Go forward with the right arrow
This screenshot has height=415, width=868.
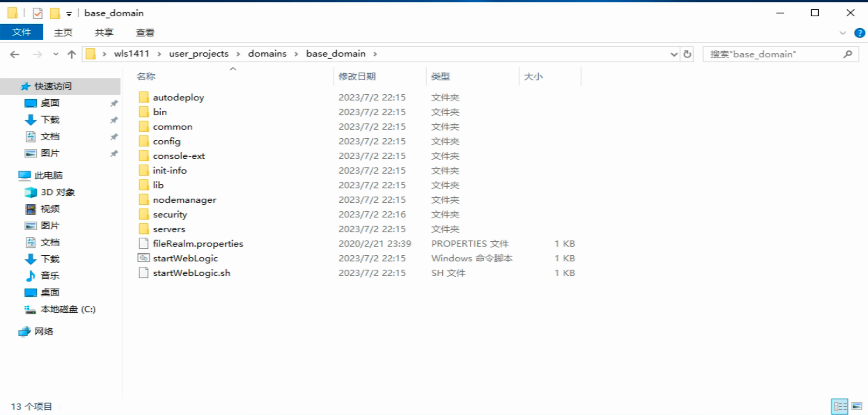click(x=38, y=54)
